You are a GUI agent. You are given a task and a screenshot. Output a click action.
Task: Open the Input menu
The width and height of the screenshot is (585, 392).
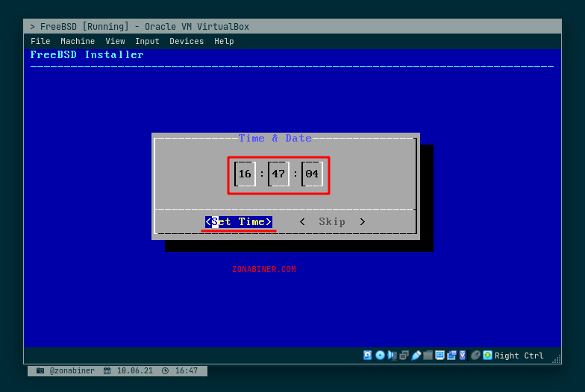147,41
